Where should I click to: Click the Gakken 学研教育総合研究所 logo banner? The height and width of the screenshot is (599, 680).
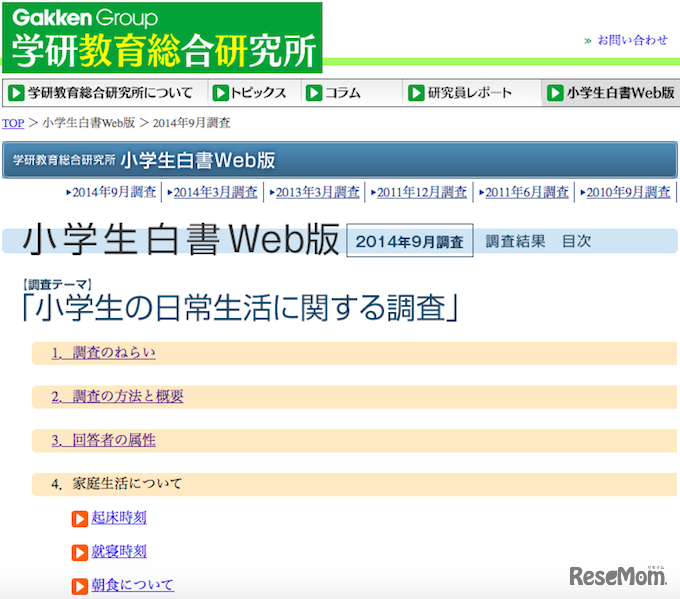(x=162, y=38)
